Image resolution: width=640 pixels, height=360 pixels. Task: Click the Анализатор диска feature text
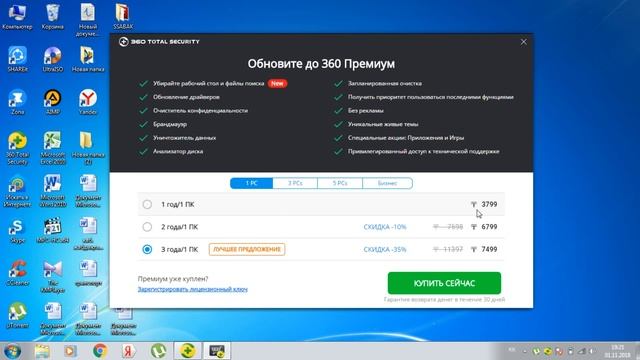click(x=178, y=151)
